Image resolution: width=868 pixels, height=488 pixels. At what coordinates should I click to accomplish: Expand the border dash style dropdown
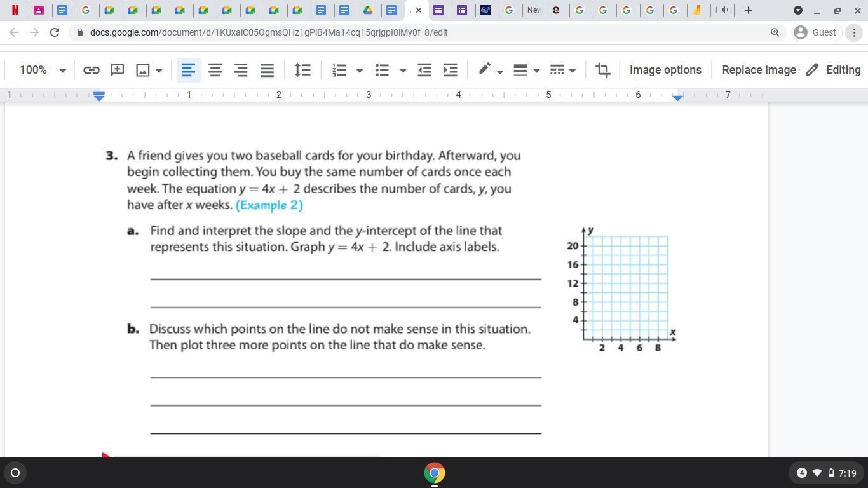coord(563,70)
